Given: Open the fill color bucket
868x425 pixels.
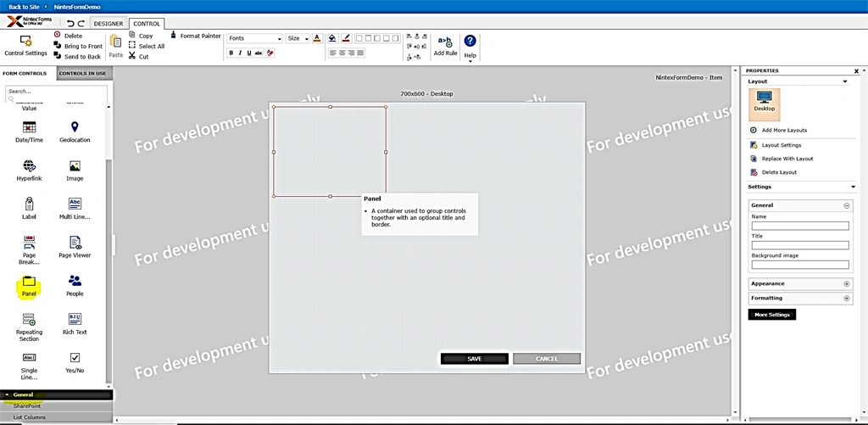Looking at the screenshot, I should click(x=332, y=38).
